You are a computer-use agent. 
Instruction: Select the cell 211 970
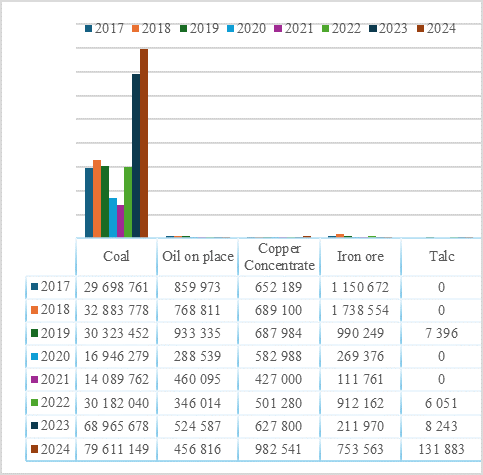point(360,426)
